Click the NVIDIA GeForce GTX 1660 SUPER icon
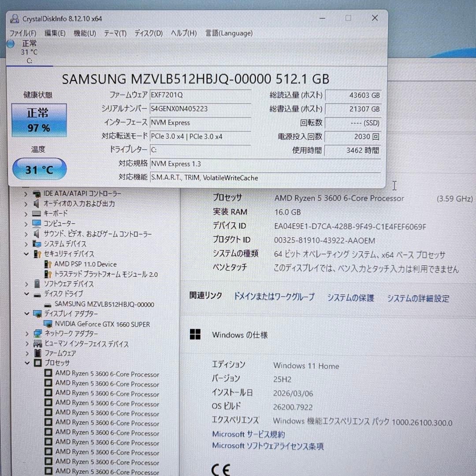This screenshot has width=476, height=476. (48, 324)
